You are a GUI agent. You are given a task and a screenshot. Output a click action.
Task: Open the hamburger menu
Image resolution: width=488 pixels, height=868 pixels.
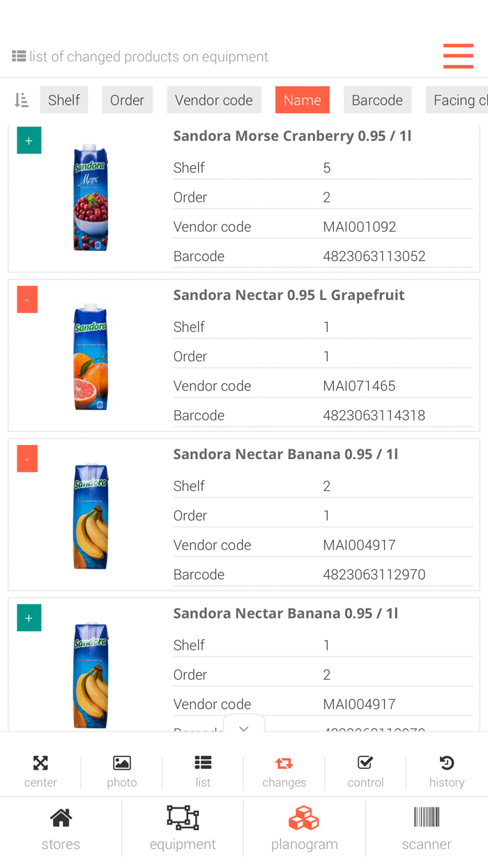(458, 56)
